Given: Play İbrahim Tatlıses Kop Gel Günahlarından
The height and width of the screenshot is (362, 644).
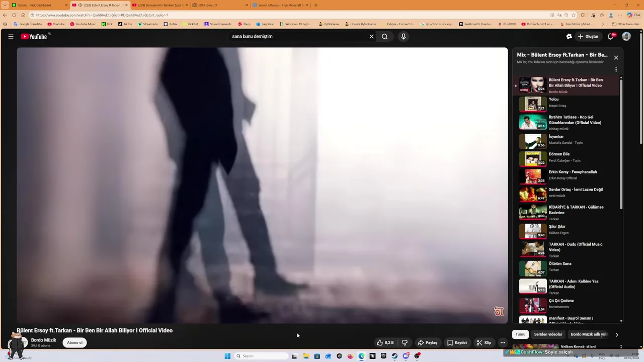Looking at the screenshot, I should (x=567, y=122).
